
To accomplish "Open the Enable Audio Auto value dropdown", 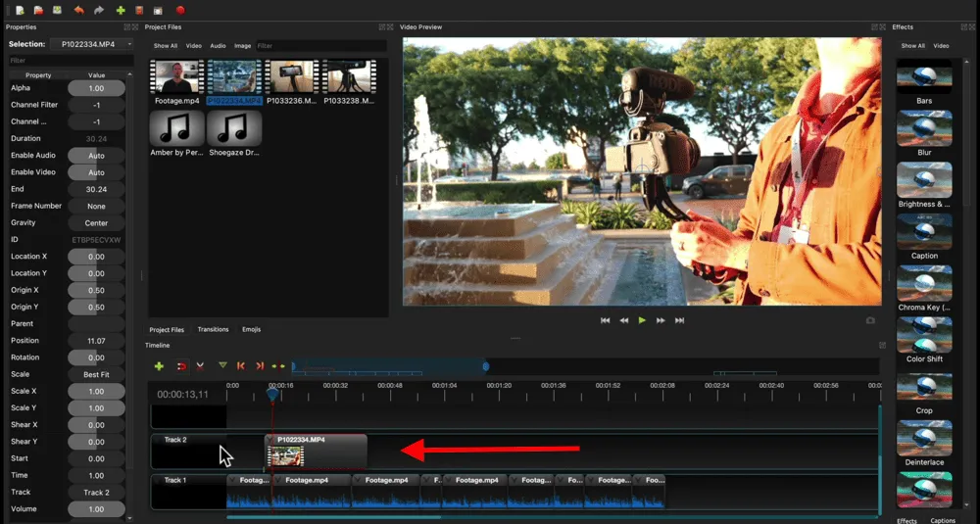I will click(96, 156).
